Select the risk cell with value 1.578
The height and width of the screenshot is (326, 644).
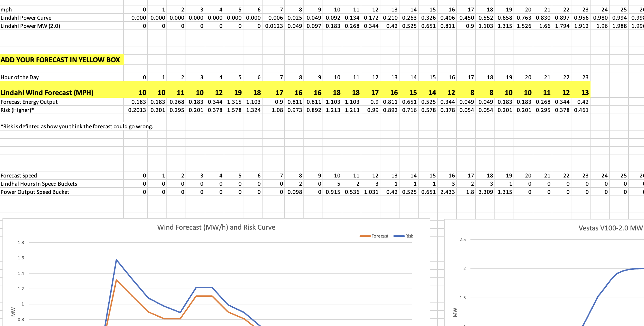click(234, 110)
